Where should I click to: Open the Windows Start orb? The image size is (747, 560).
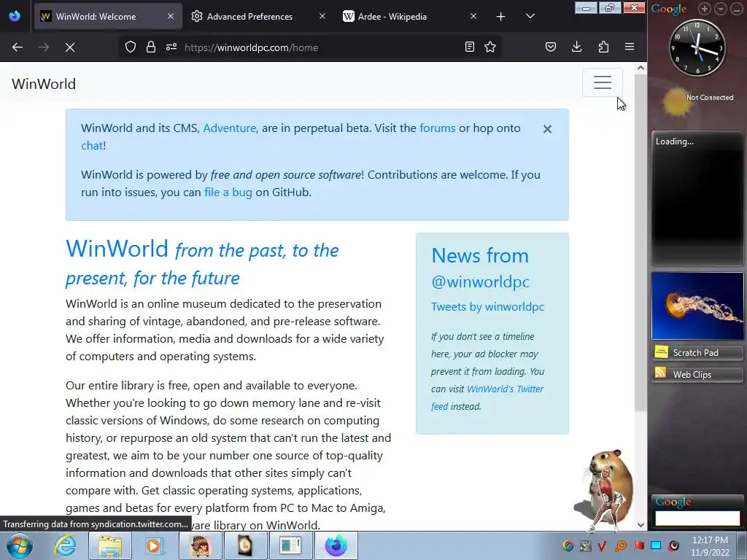[x=20, y=545]
